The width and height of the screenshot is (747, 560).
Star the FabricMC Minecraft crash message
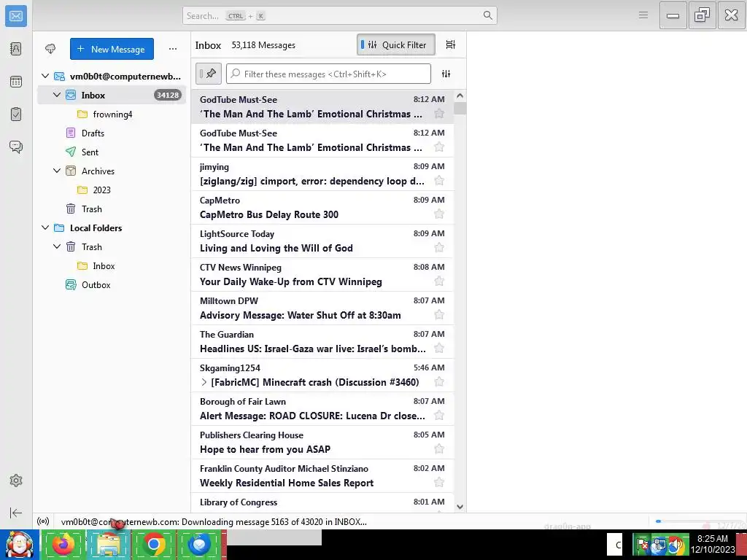(x=439, y=382)
